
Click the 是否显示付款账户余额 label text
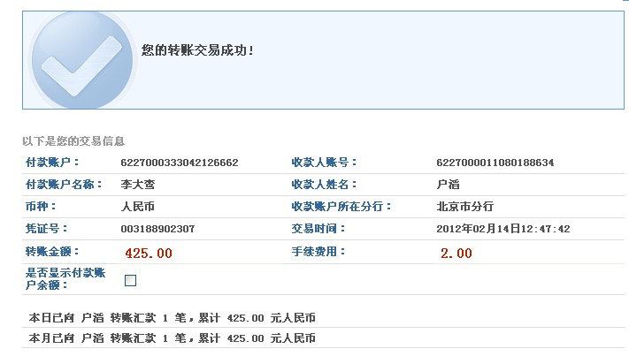point(65,279)
